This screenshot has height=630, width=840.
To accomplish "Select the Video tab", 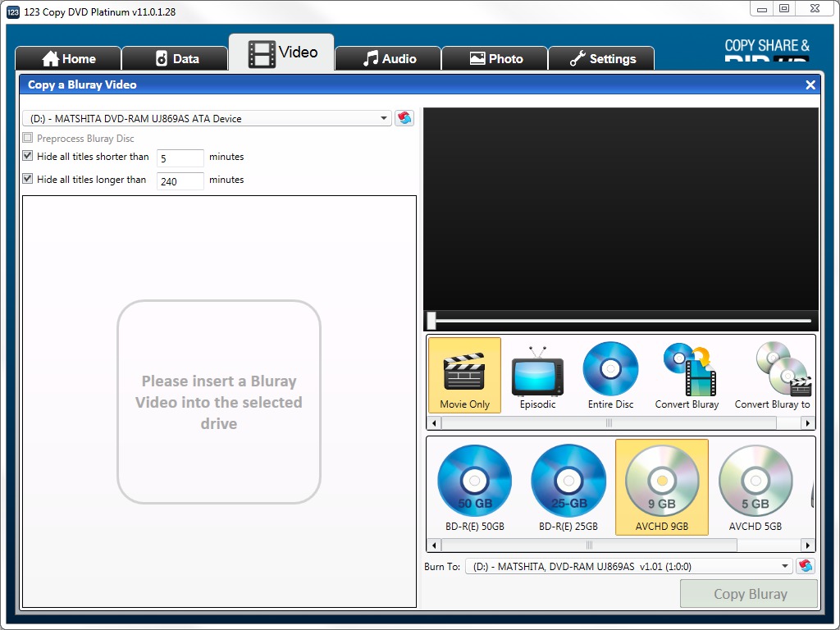I will [282, 52].
